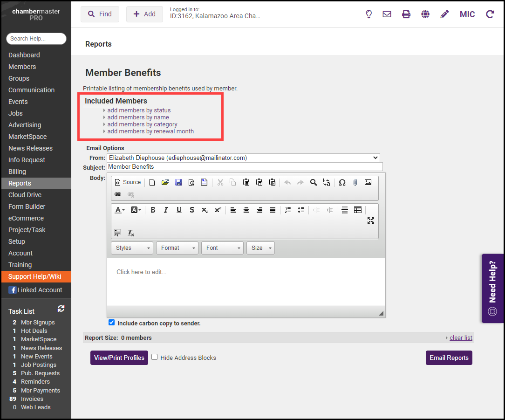
Task: Enable Hide Address Blocks checkbox
Action: pos(155,357)
